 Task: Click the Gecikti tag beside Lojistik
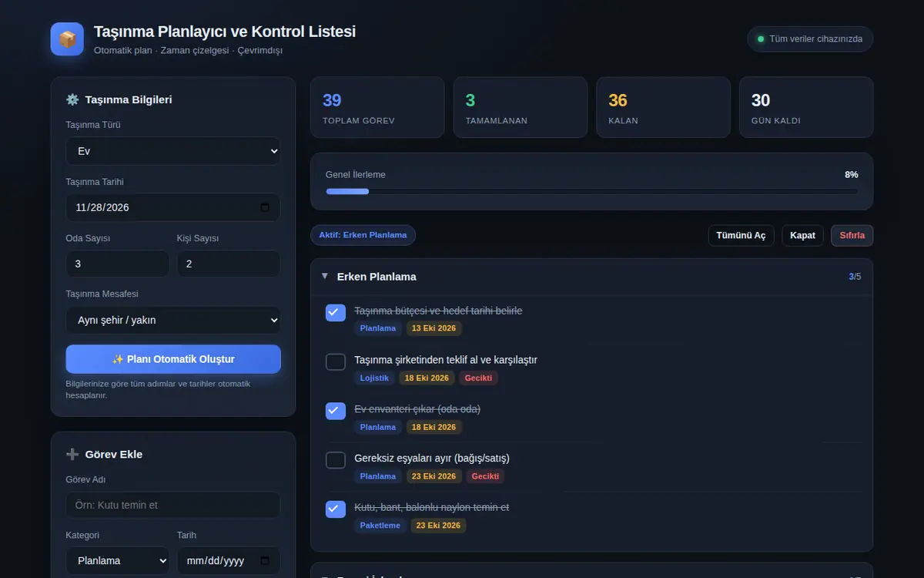[x=479, y=378]
